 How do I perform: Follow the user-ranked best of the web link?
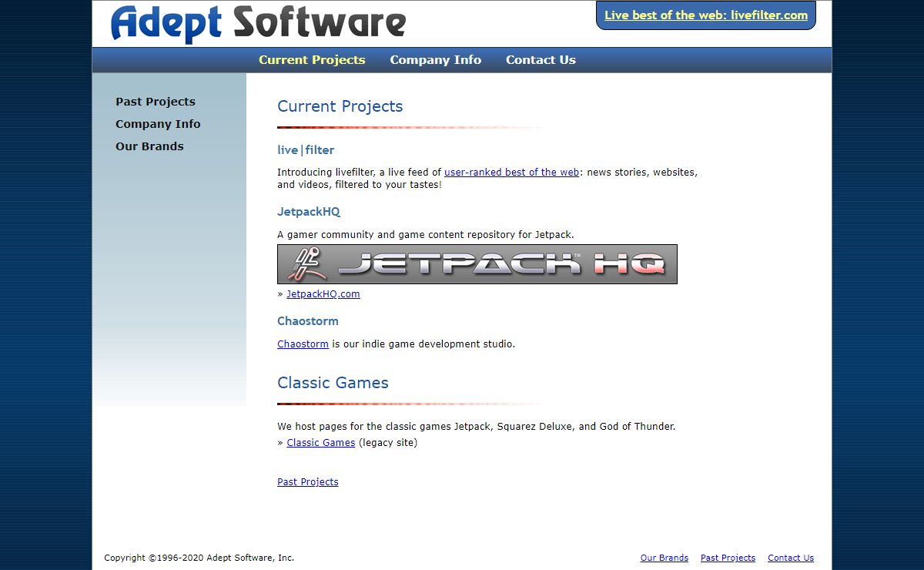[x=511, y=173]
